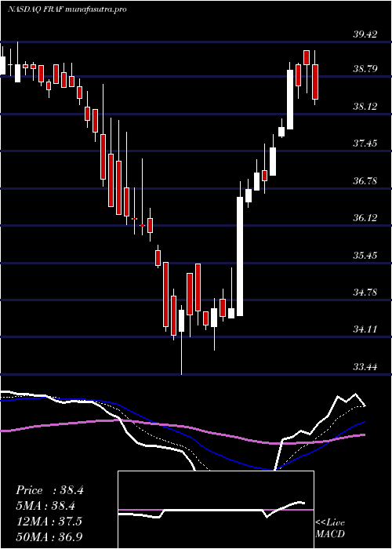This screenshot has height=549, width=392.
Task: Click the tall white breakout candle near 36.78
Action: 240,256
